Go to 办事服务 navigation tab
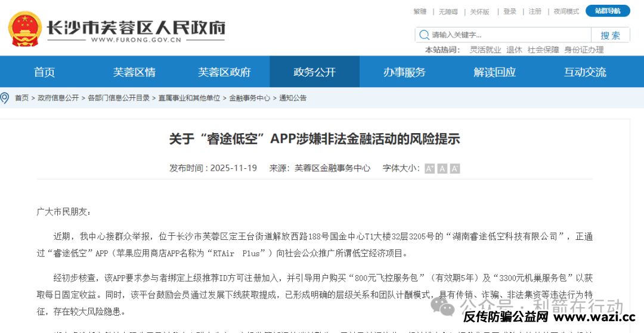The width and height of the screenshot is (644, 333). click(x=404, y=72)
